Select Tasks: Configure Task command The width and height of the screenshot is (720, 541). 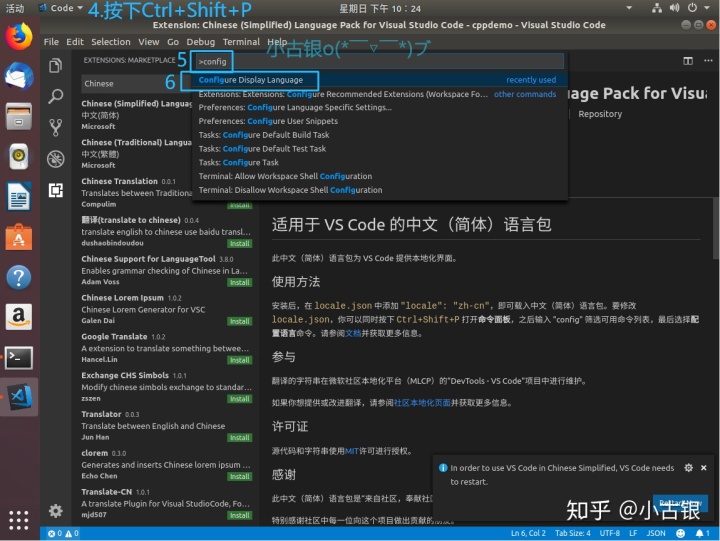point(380,163)
